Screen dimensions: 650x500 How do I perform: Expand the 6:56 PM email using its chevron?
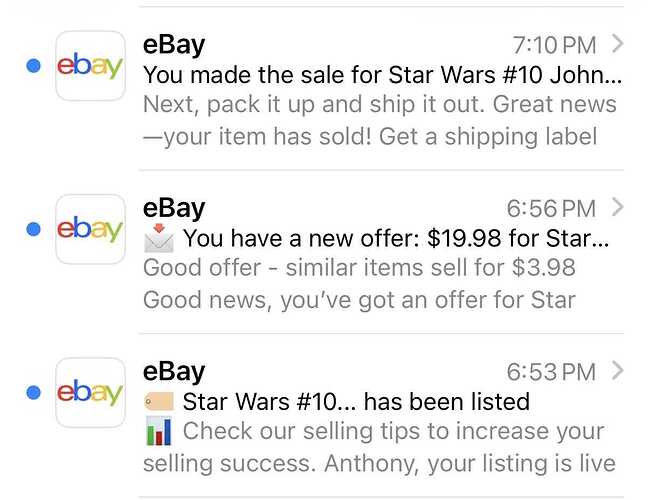[x=617, y=207]
